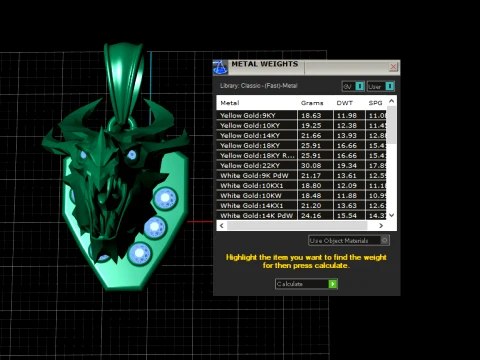Click the 21.66 grams value
This screenshot has height=360, width=480.
[311, 136]
